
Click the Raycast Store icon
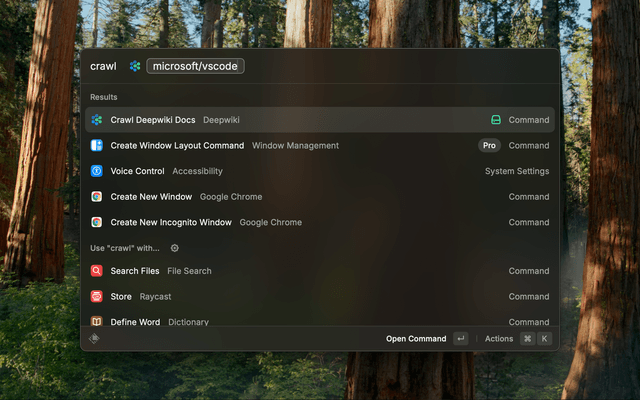click(97, 296)
